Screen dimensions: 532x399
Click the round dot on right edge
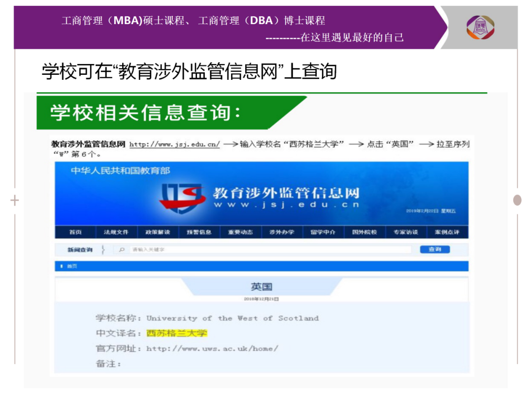[517, 200]
